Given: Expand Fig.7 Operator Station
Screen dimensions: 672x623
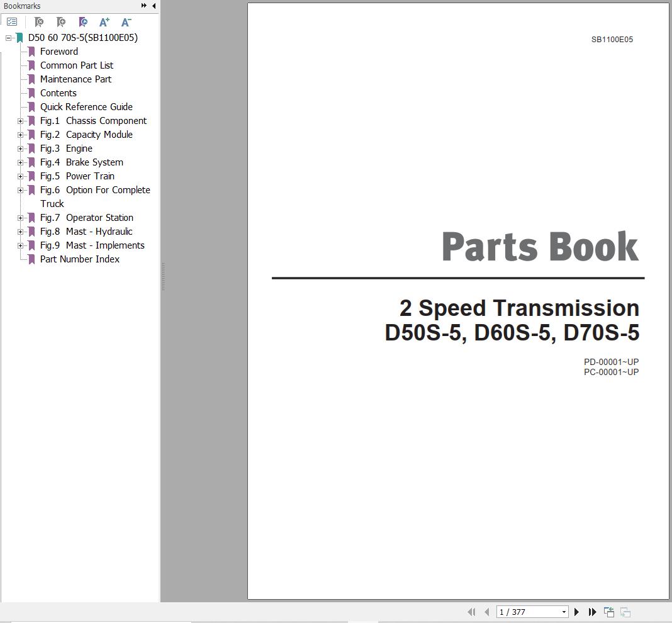Looking at the screenshot, I should 20,218.
